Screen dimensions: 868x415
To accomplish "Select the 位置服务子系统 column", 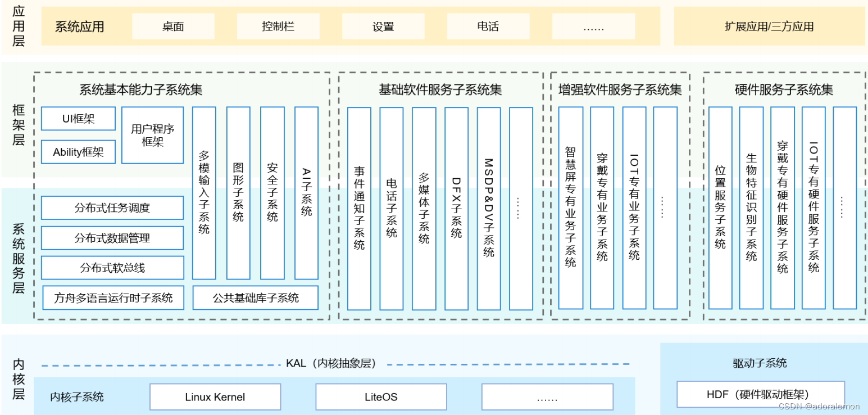I will [720, 207].
